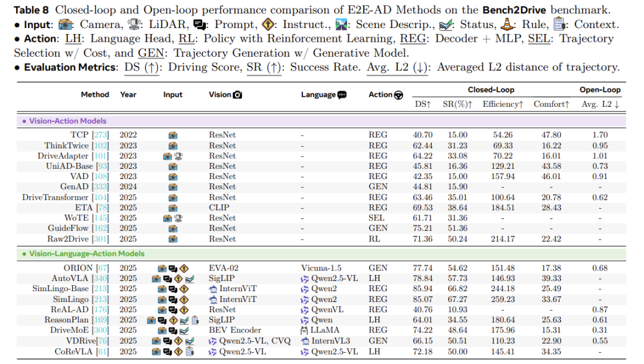Screen dimensions: 644x364
Task: Open citation 67 next to ORION
Action: (102, 269)
